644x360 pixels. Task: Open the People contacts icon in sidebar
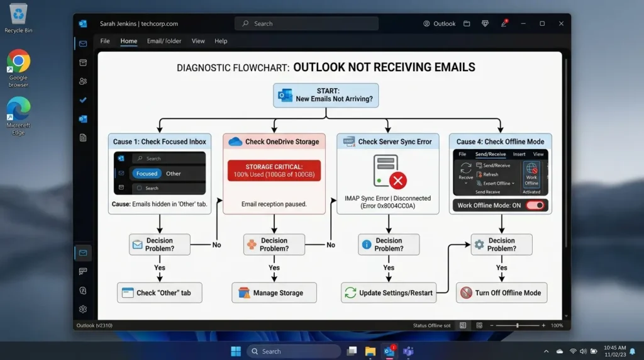[83, 81]
